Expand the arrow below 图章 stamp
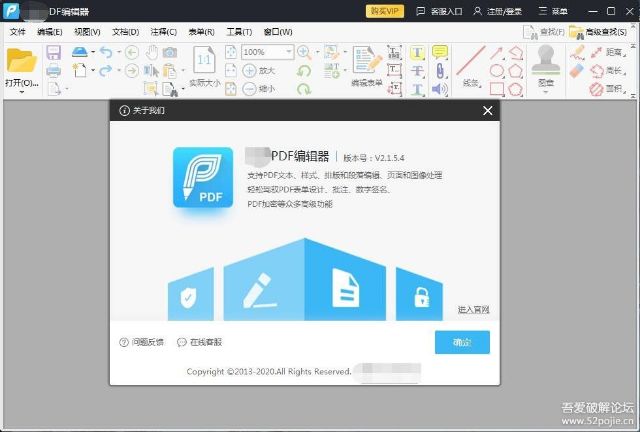The image size is (640, 432). pyautogui.click(x=546, y=92)
